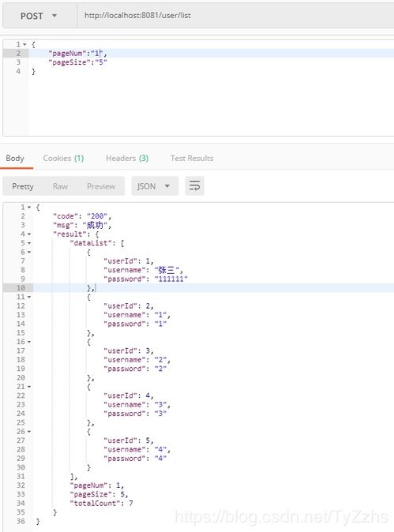This screenshot has height=532, width=394.
Task: Collapse request body line 1 fold arrow
Action: 24,44
